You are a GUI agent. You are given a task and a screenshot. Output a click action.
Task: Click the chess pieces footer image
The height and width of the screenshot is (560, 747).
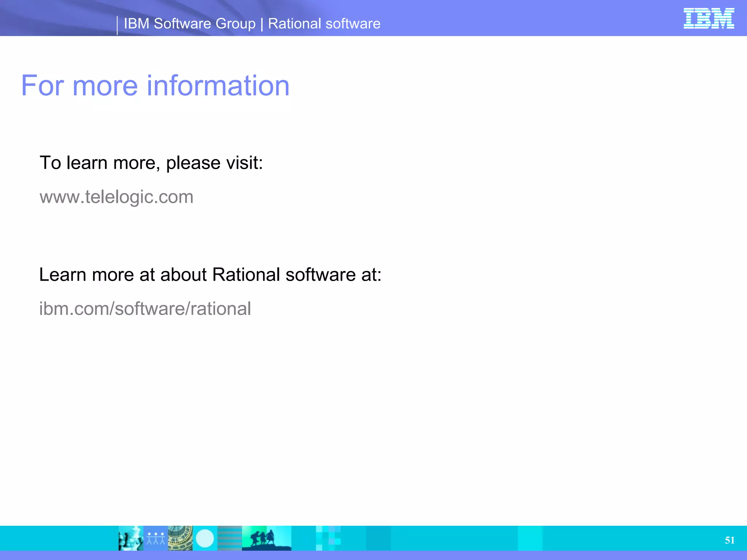131,538
